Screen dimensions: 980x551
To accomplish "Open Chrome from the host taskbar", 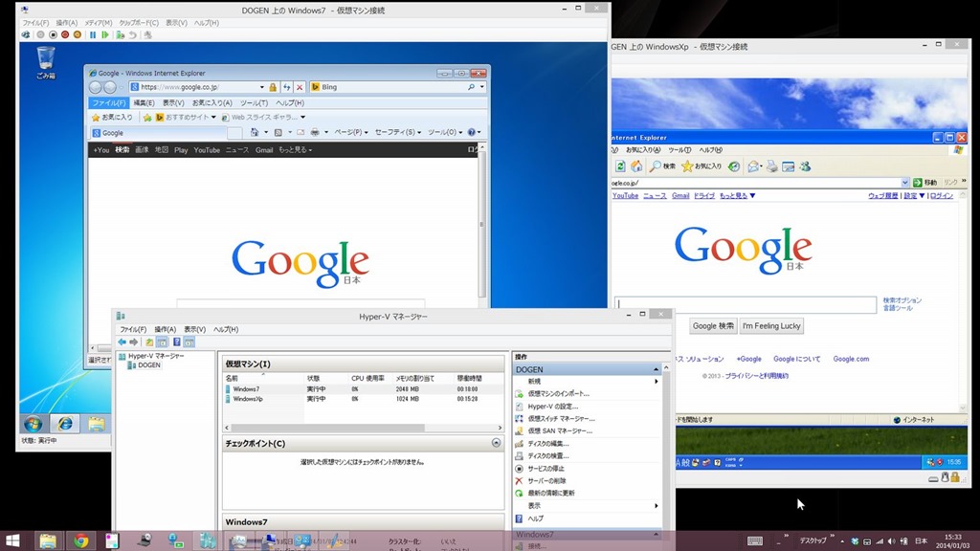I will (80, 540).
